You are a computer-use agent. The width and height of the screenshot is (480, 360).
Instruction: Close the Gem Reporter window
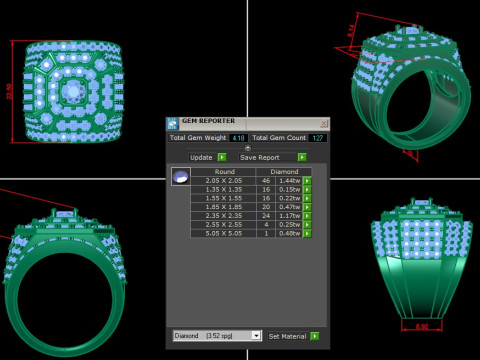tap(324, 123)
